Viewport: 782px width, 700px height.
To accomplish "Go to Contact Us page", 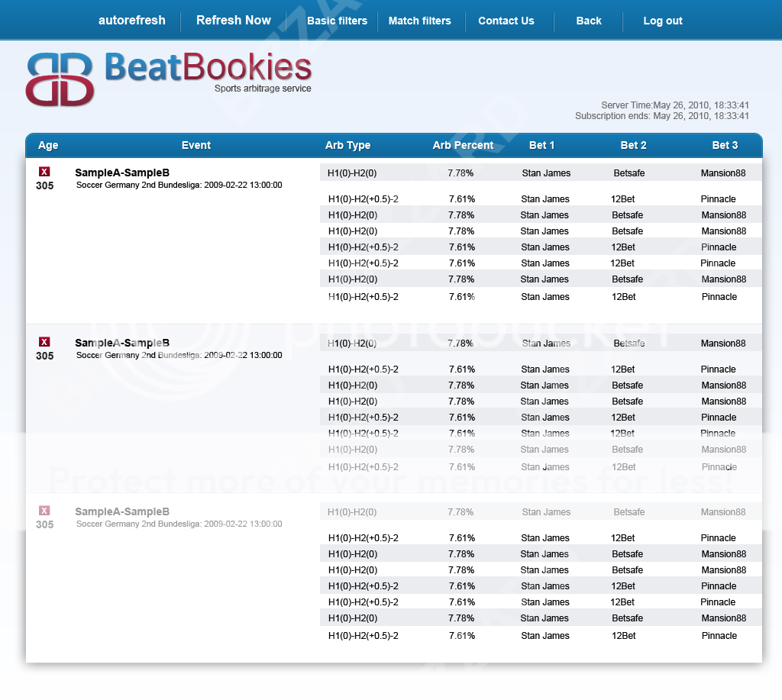I will [x=506, y=21].
